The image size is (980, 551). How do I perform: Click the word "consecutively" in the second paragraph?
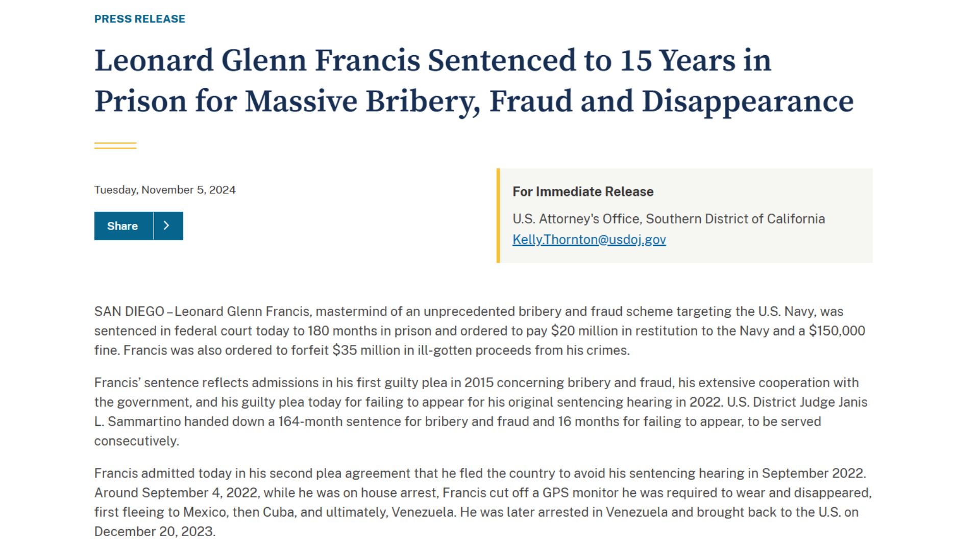pyautogui.click(x=136, y=441)
